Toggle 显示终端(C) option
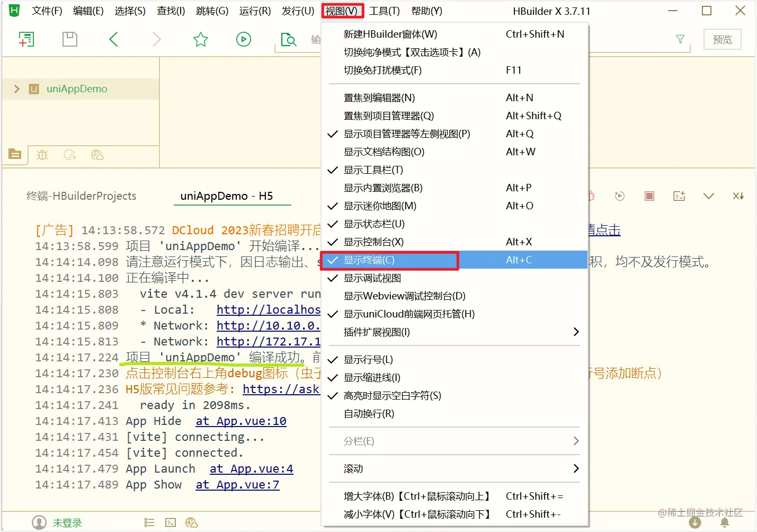This screenshot has width=757, height=532. point(455,260)
